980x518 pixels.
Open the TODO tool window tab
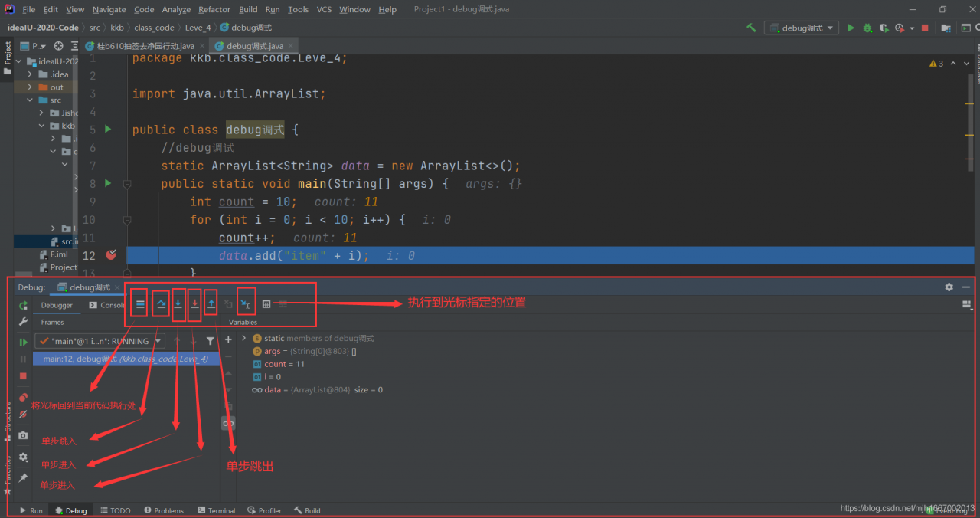pos(116,510)
